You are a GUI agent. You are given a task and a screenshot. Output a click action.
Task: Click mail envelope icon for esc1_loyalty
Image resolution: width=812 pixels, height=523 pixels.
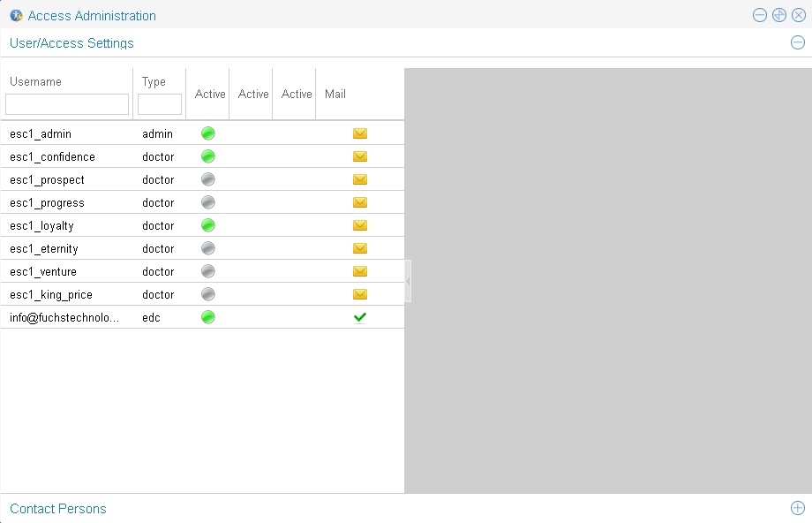360,226
